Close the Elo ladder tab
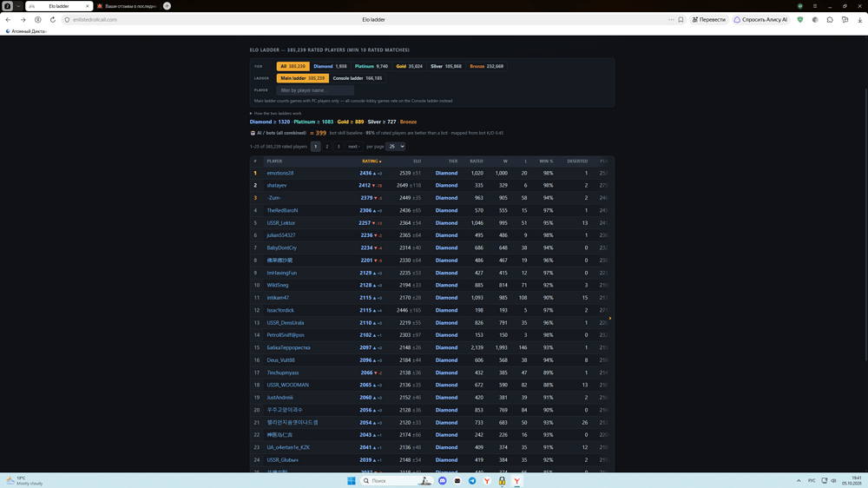 [87, 6]
